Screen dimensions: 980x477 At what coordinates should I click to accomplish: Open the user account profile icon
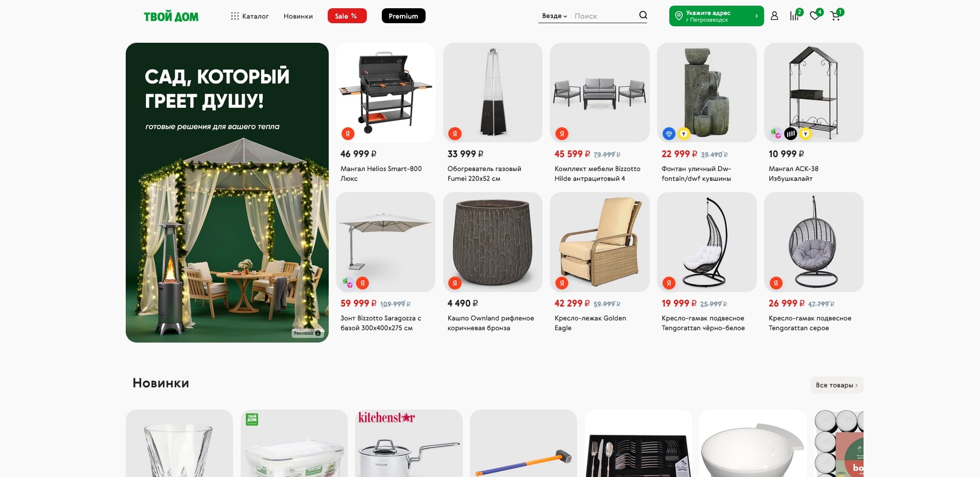(x=774, y=16)
